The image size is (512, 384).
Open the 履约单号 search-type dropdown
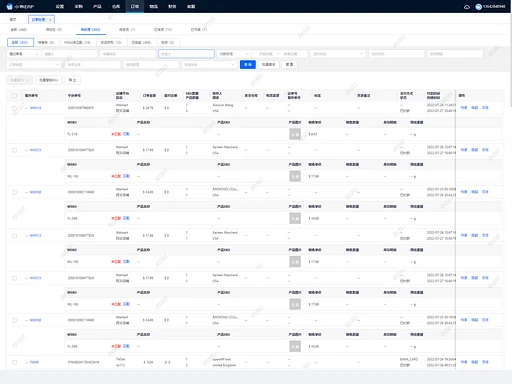point(23,54)
